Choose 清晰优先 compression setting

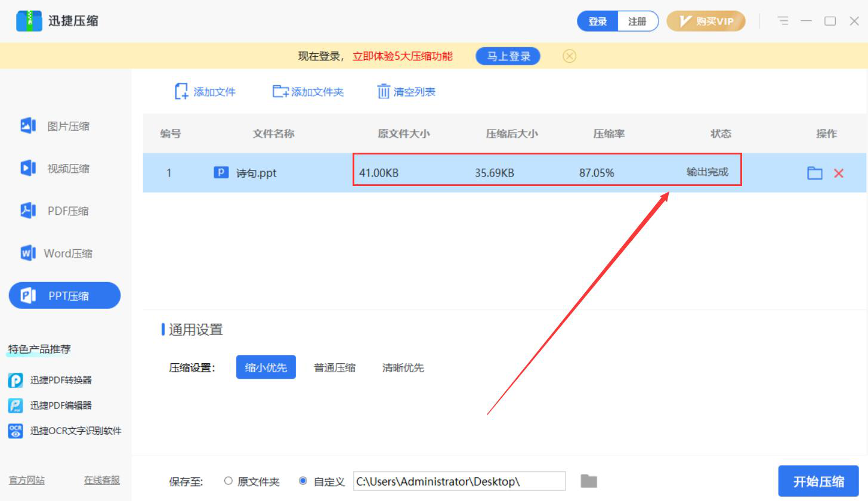[403, 367]
